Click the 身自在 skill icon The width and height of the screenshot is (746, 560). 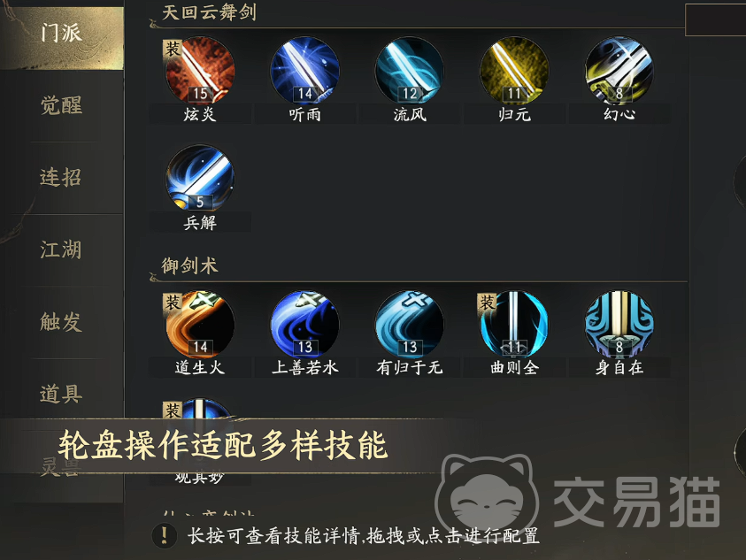(x=619, y=324)
